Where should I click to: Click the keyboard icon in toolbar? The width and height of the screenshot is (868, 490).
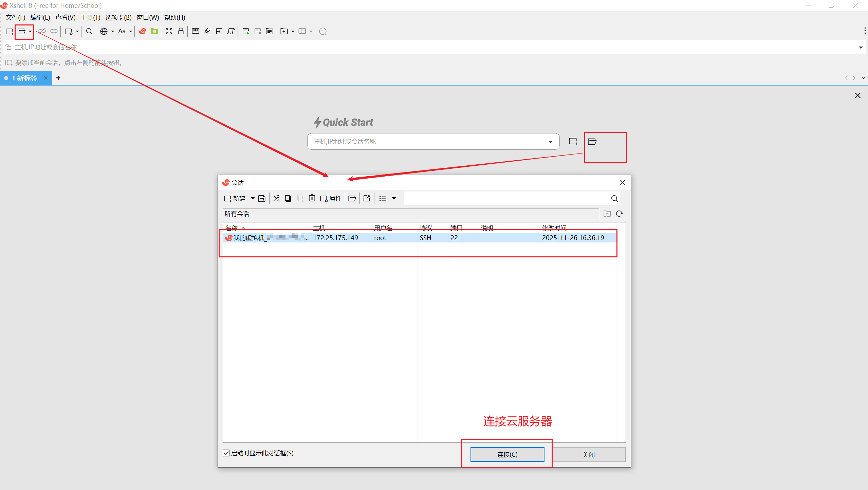(x=196, y=31)
